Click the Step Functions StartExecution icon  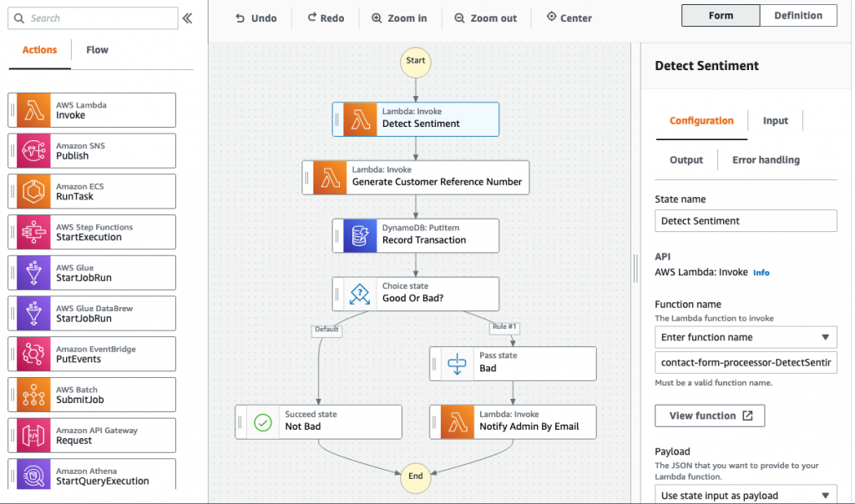tap(33, 232)
